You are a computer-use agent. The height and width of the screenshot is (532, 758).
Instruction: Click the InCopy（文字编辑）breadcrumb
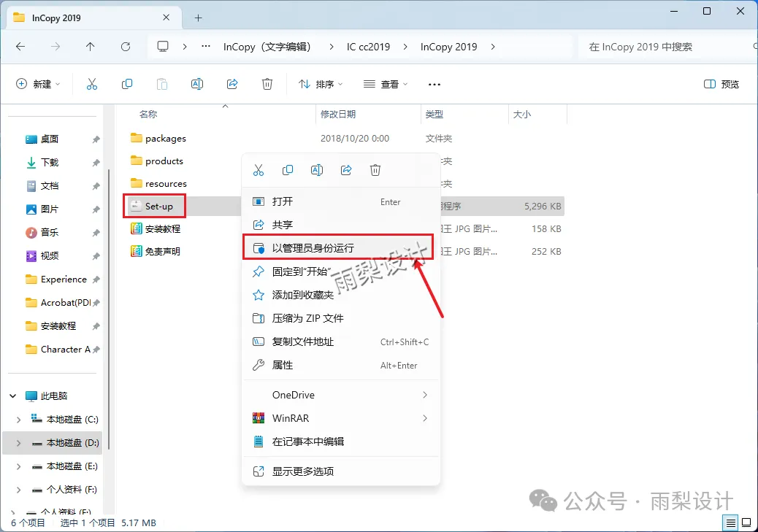[267, 47]
